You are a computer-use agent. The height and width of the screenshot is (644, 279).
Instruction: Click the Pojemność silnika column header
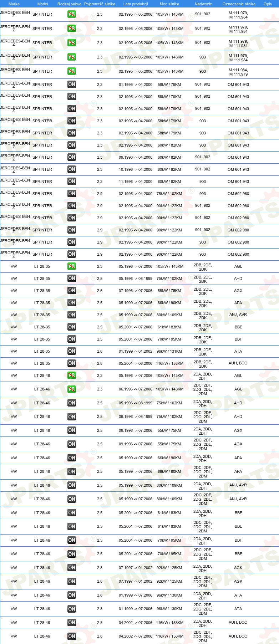[100, 4]
